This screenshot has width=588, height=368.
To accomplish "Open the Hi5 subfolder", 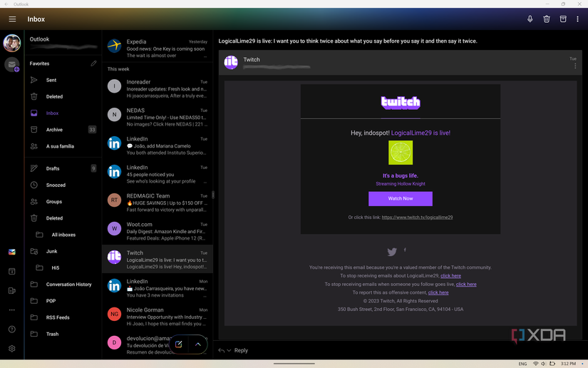I will click(63, 267).
